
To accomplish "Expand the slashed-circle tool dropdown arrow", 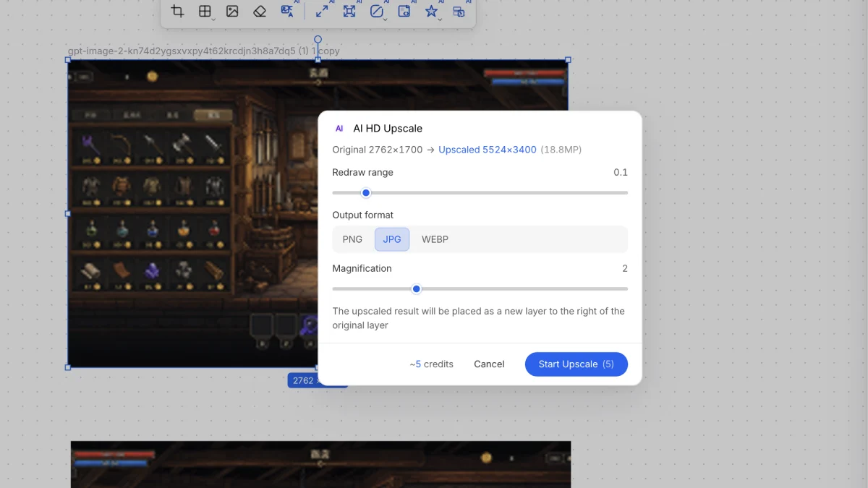I will click(x=386, y=20).
